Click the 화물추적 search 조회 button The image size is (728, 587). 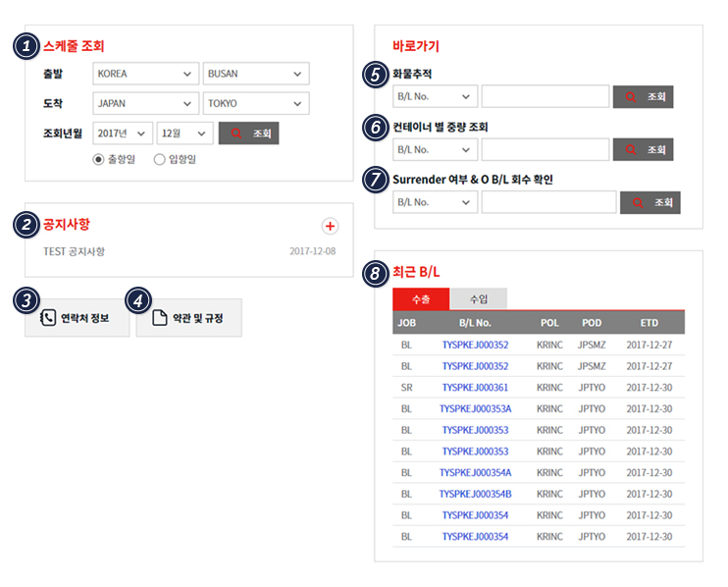click(x=643, y=97)
